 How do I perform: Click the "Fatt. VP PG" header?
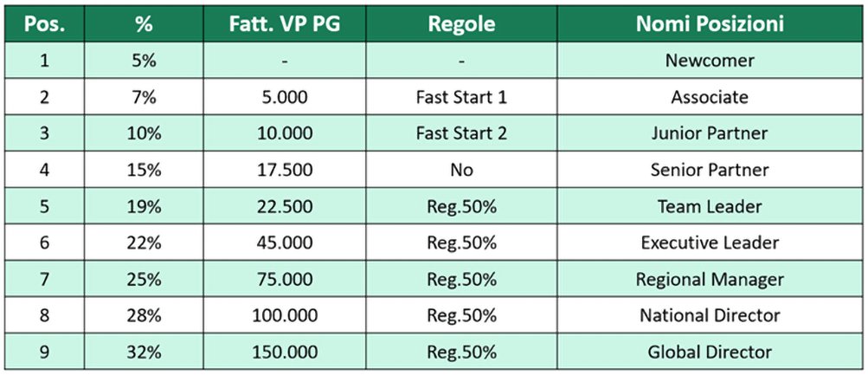pyautogui.click(x=285, y=24)
